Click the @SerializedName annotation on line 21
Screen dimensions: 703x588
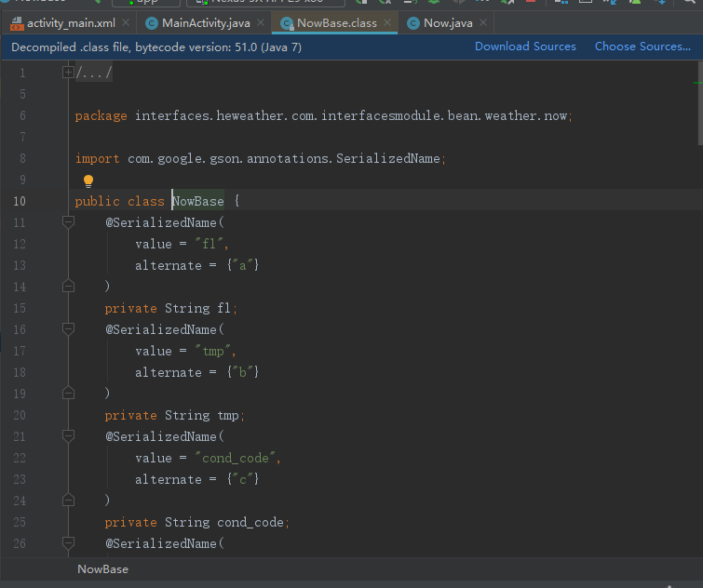click(164, 436)
